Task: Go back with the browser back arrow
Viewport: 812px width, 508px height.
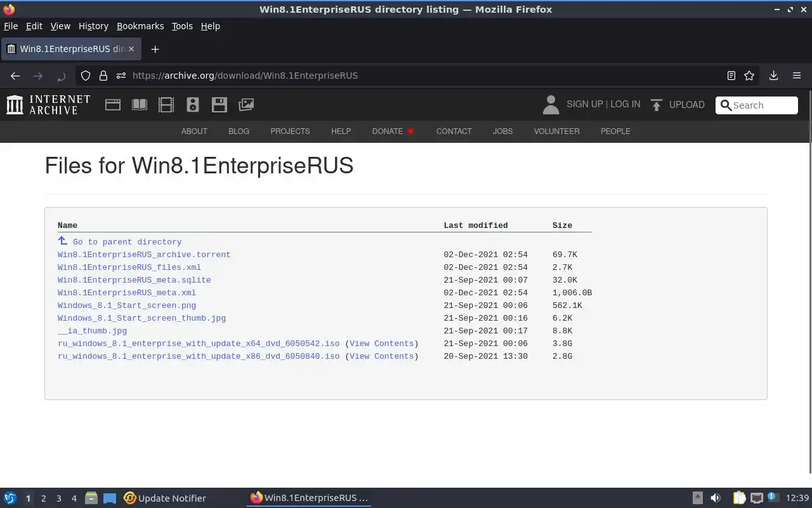Action: pyautogui.click(x=15, y=76)
